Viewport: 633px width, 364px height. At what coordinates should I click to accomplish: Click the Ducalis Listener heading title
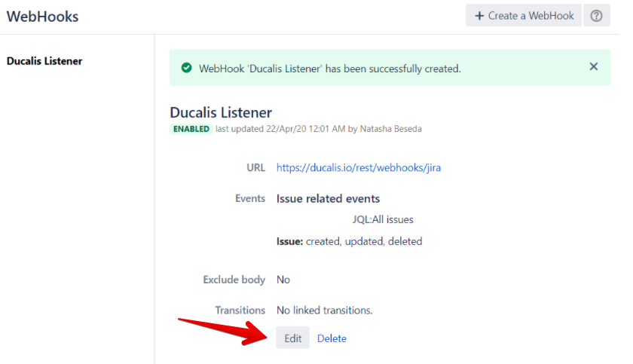click(220, 112)
